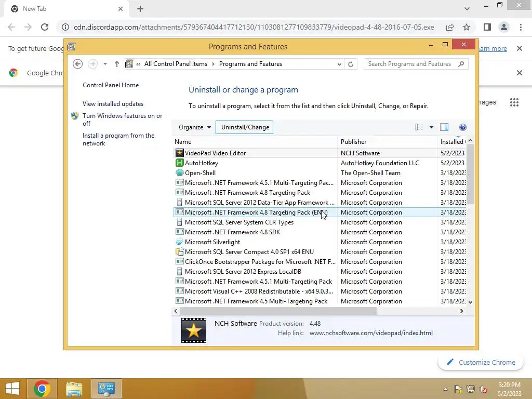Click the Windows Start button
This screenshot has height=399, width=532.
pos(12,389)
